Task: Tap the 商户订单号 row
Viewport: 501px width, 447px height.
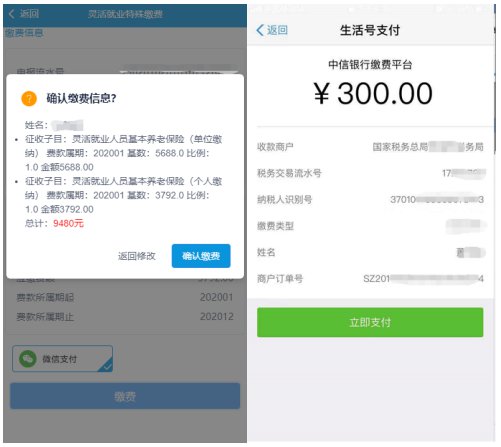Action: [x=370, y=278]
